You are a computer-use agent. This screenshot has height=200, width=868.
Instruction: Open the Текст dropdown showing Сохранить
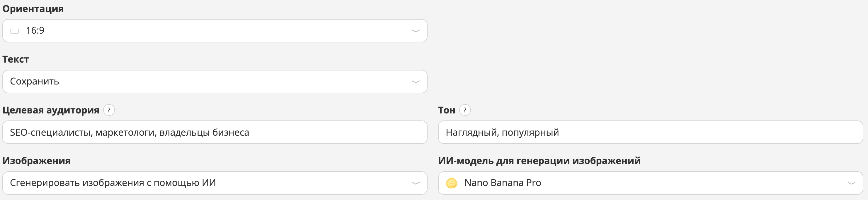[x=216, y=81]
